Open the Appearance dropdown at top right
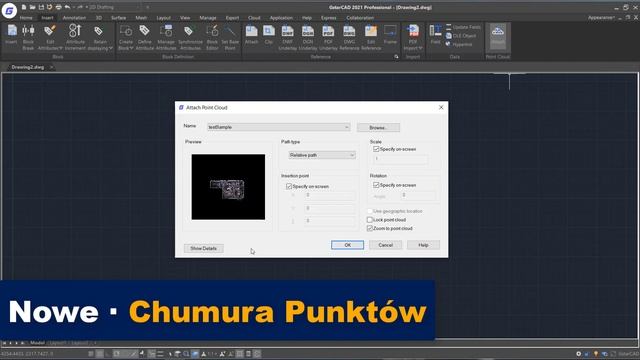 pos(601,18)
